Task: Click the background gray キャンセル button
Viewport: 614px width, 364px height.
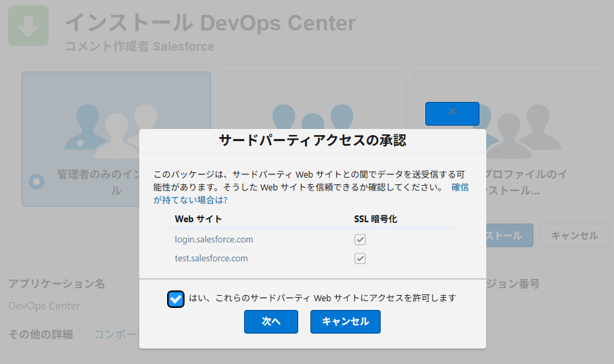Action: [x=575, y=236]
